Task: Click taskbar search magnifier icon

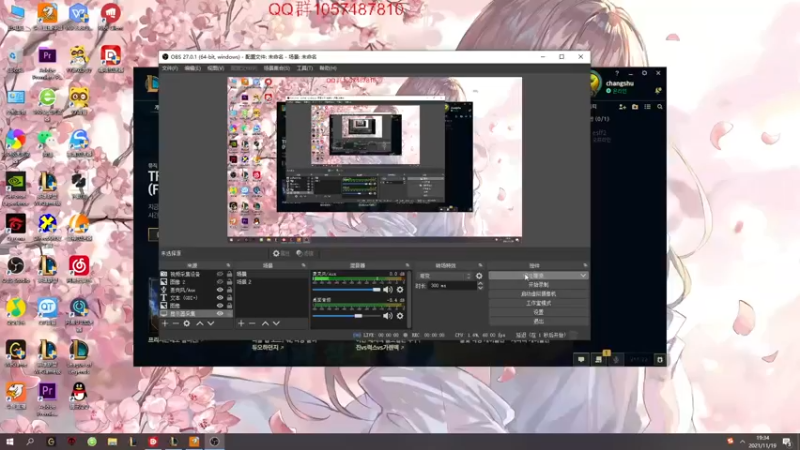Action: click(x=30, y=442)
